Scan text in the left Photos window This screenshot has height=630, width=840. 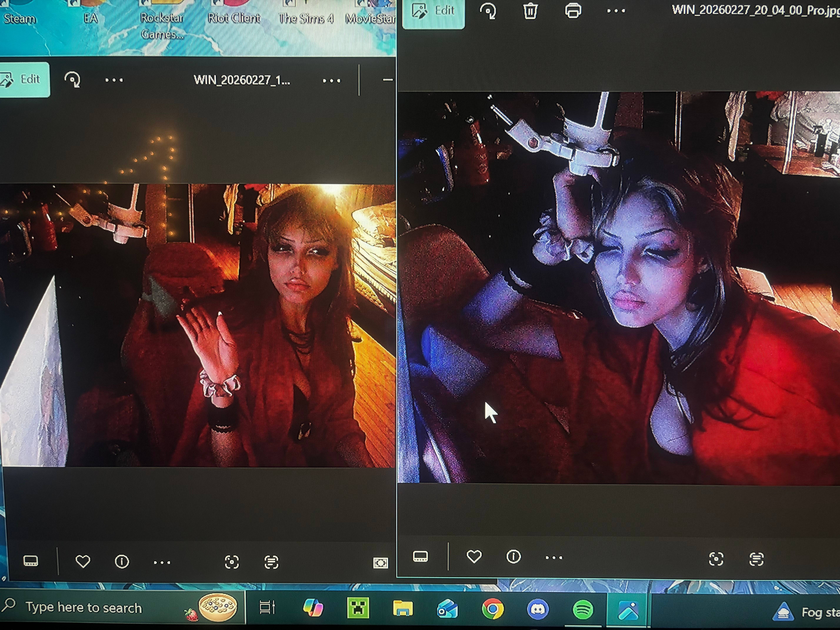tap(271, 562)
